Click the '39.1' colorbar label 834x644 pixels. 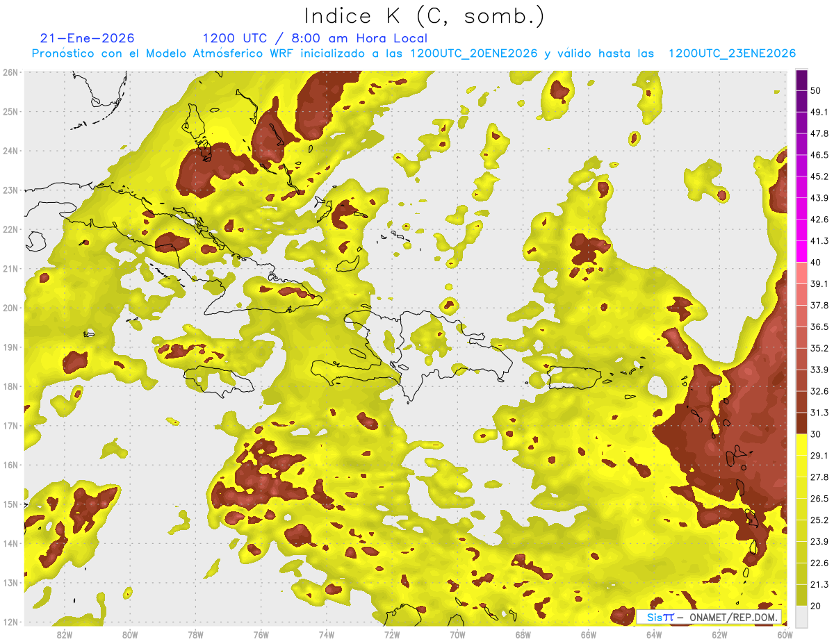pos(820,283)
